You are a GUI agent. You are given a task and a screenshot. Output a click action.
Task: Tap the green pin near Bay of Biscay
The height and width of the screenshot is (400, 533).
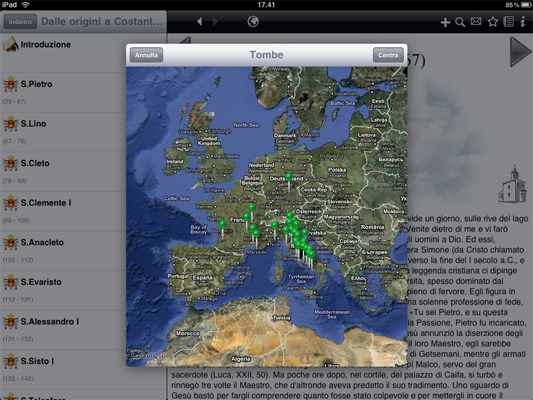[x=223, y=225]
